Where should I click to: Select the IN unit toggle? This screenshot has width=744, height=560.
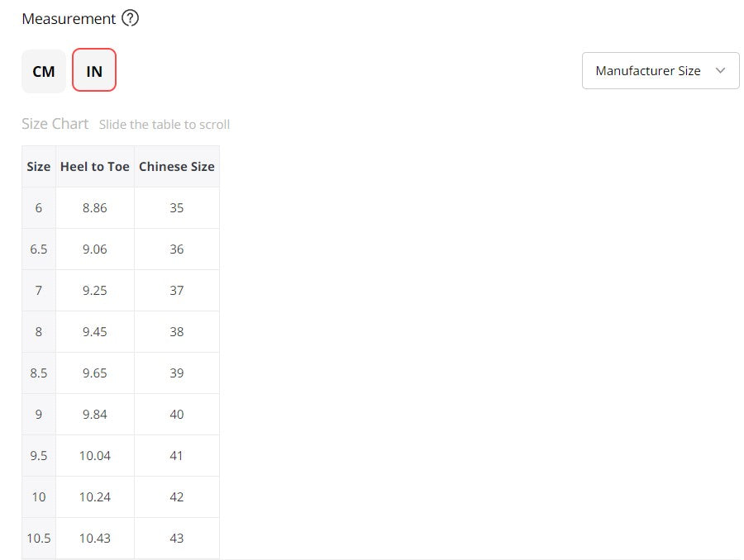[x=94, y=71]
